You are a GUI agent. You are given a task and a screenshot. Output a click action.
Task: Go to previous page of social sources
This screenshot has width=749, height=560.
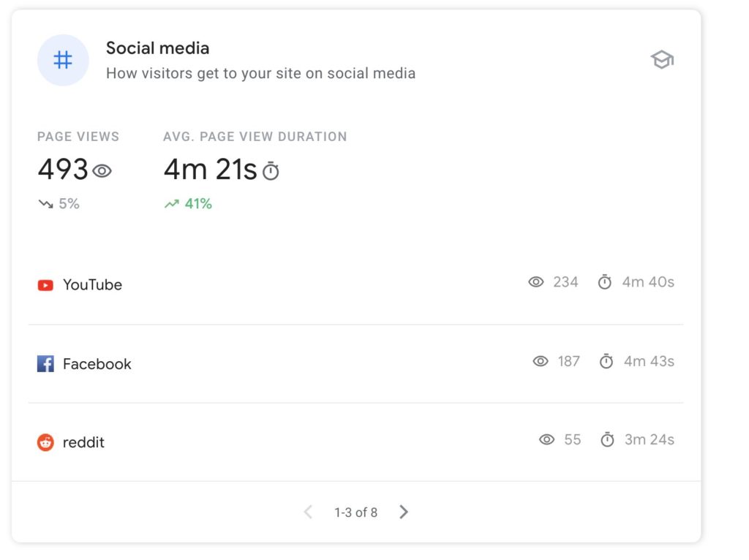[x=308, y=512]
